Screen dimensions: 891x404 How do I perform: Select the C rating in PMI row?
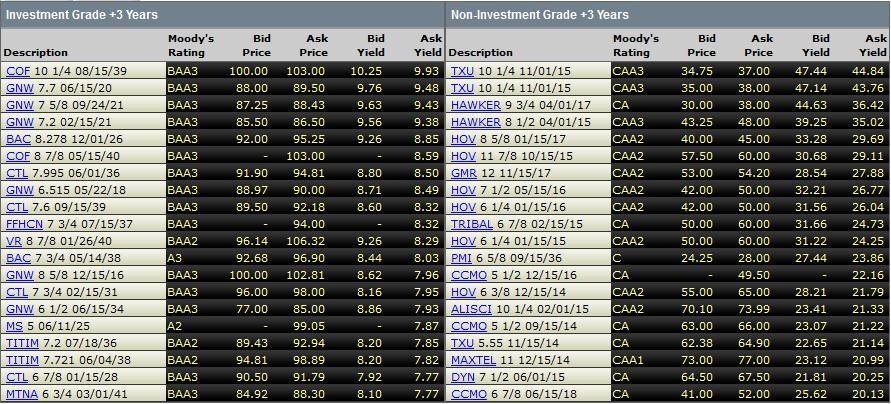[x=617, y=258]
